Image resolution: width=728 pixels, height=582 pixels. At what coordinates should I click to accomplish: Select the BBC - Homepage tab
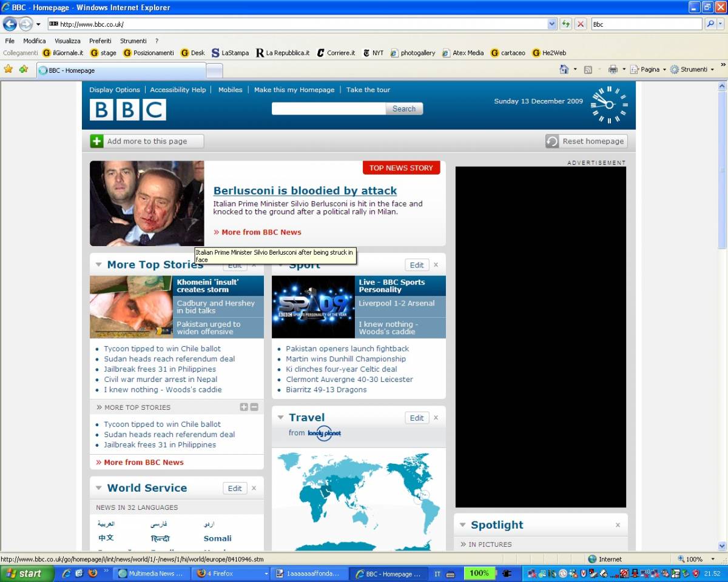(x=120, y=70)
